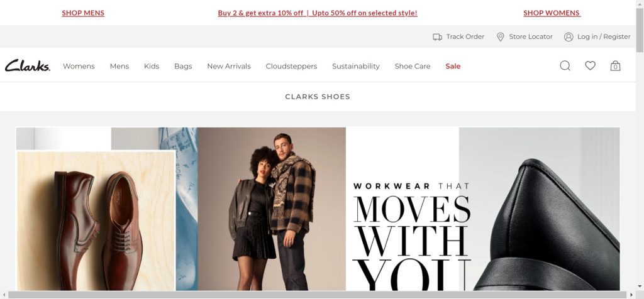This screenshot has height=299, width=644.
Task: Open the Kids menu
Action: [152, 66]
